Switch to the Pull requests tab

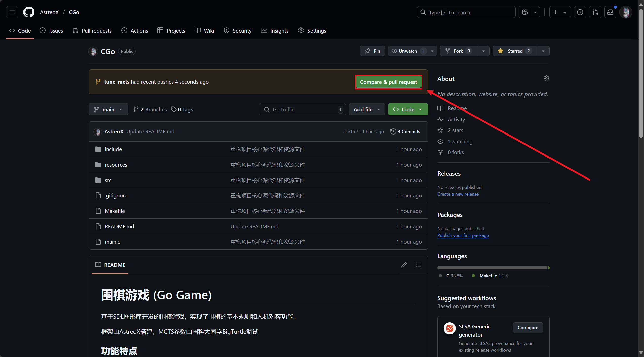pyautogui.click(x=92, y=31)
